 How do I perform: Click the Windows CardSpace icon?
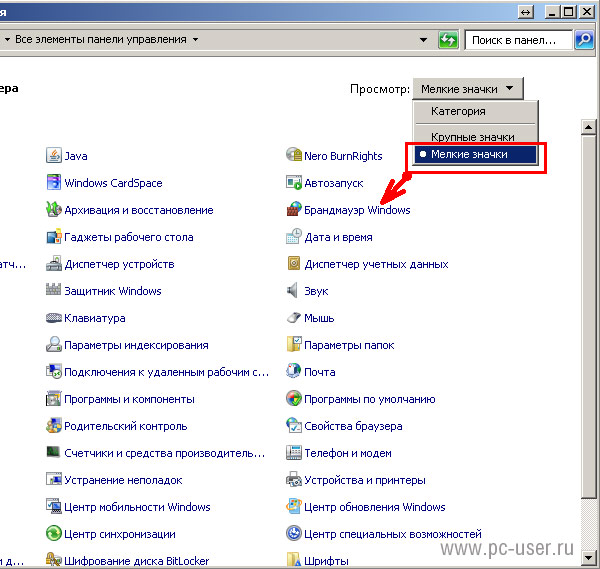click(54, 183)
